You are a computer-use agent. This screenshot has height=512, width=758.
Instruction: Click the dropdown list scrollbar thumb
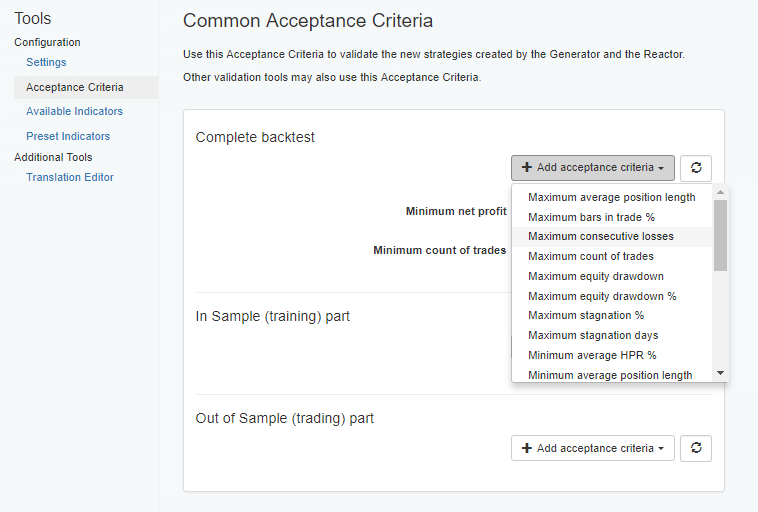pyautogui.click(x=720, y=235)
